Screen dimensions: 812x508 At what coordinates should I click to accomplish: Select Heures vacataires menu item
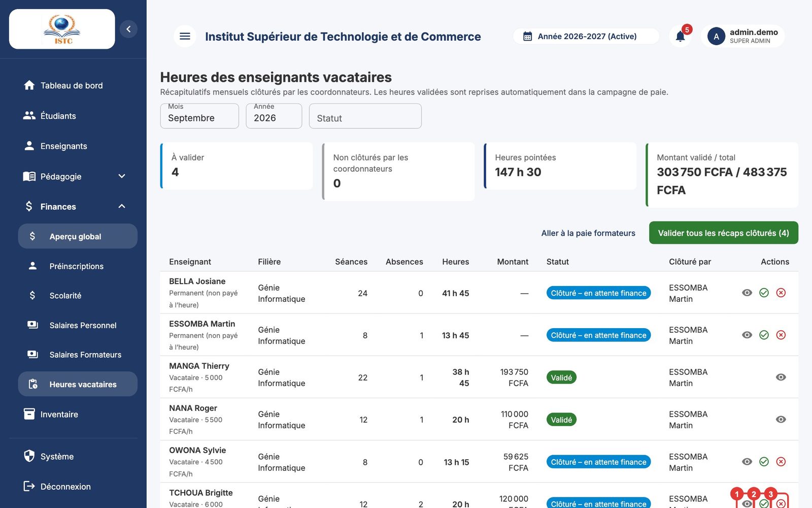point(78,384)
